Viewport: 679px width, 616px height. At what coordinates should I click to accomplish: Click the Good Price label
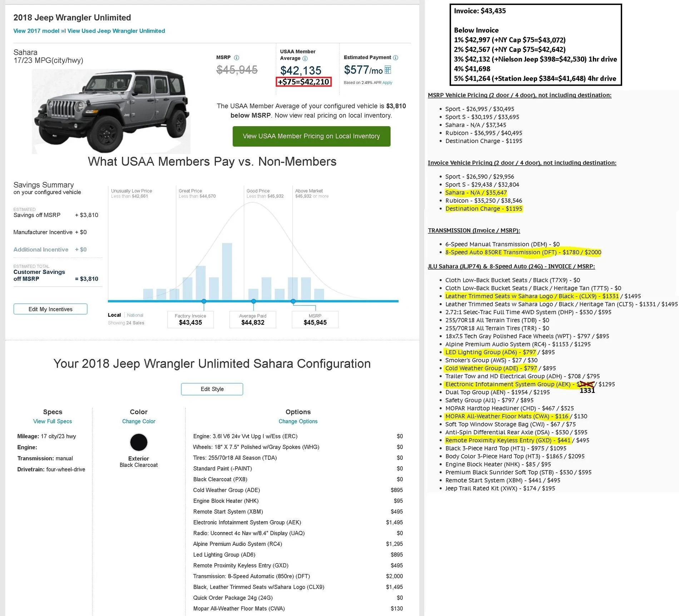[258, 191]
